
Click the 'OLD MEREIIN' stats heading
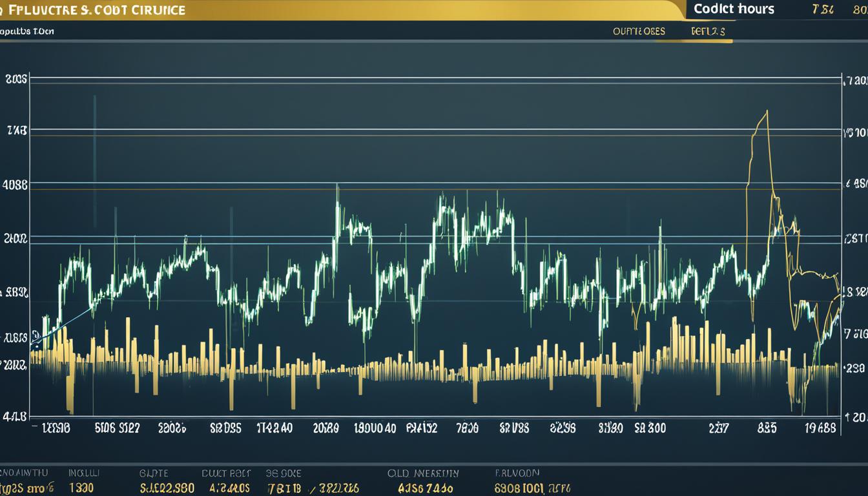(423, 473)
